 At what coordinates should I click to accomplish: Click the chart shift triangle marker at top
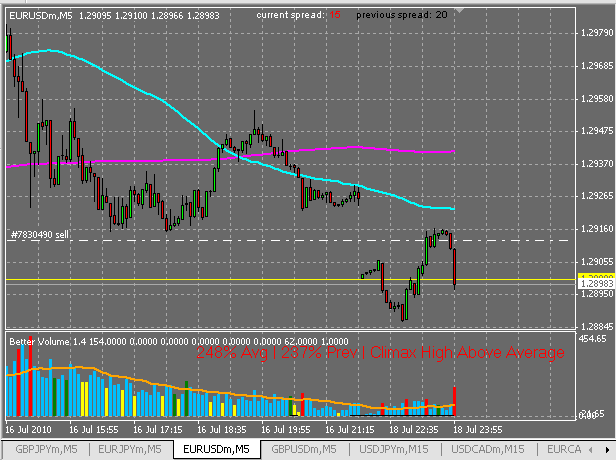[459, 10]
